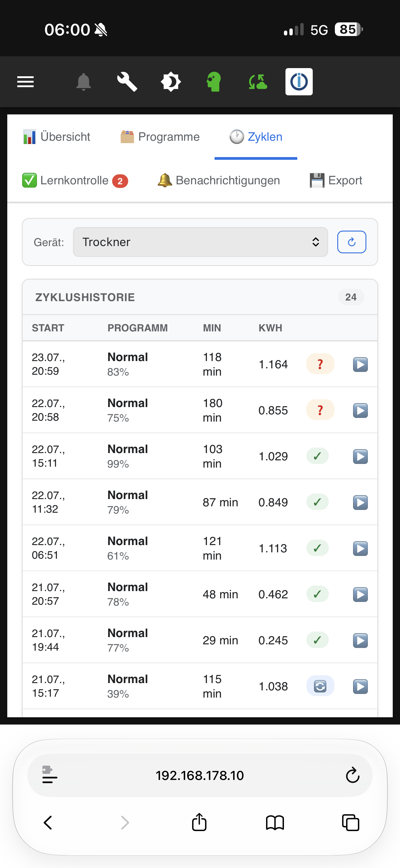Image resolution: width=400 pixels, height=868 pixels.
Task: Click the green head expert-mode icon
Action: [214, 82]
